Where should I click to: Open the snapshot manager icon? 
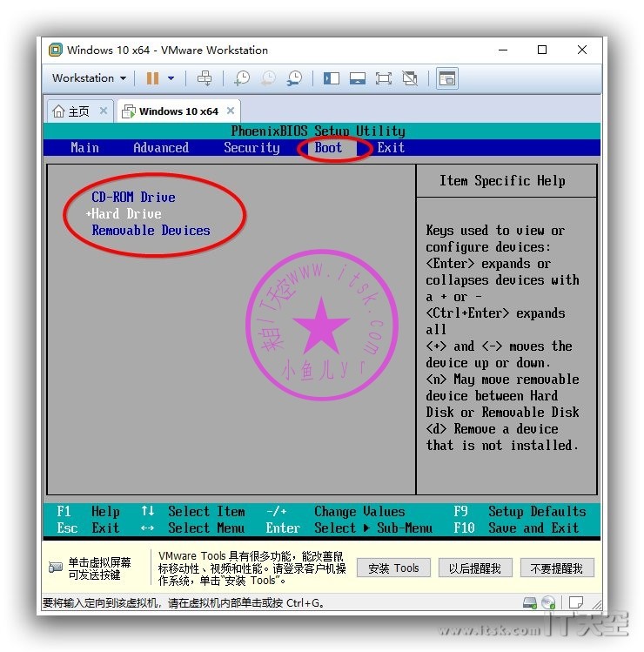[294, 78]
